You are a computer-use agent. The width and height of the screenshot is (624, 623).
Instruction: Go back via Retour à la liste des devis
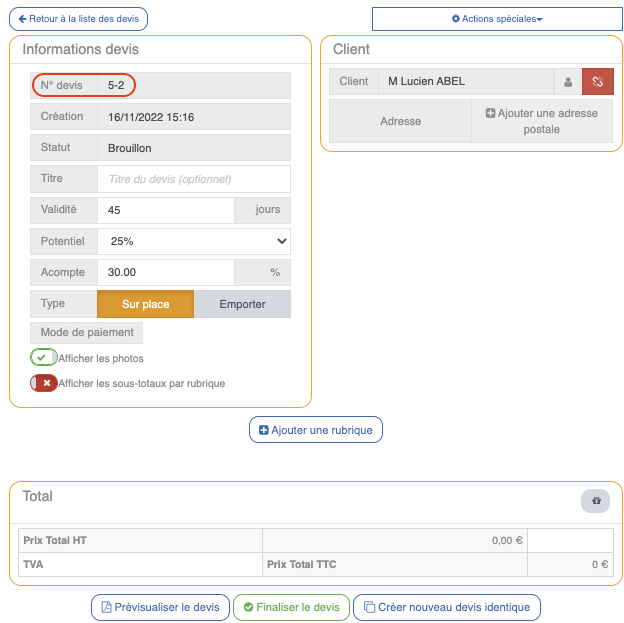[x=78, y=19]
